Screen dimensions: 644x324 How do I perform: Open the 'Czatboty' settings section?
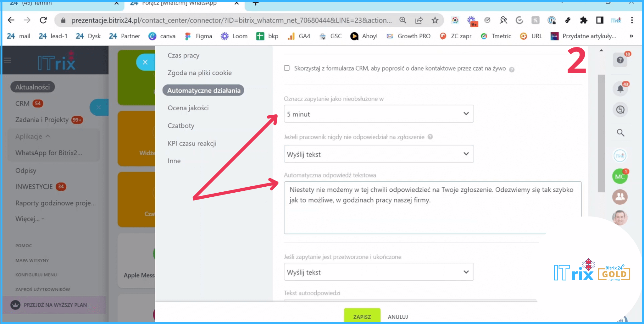[x=181, y=126]
